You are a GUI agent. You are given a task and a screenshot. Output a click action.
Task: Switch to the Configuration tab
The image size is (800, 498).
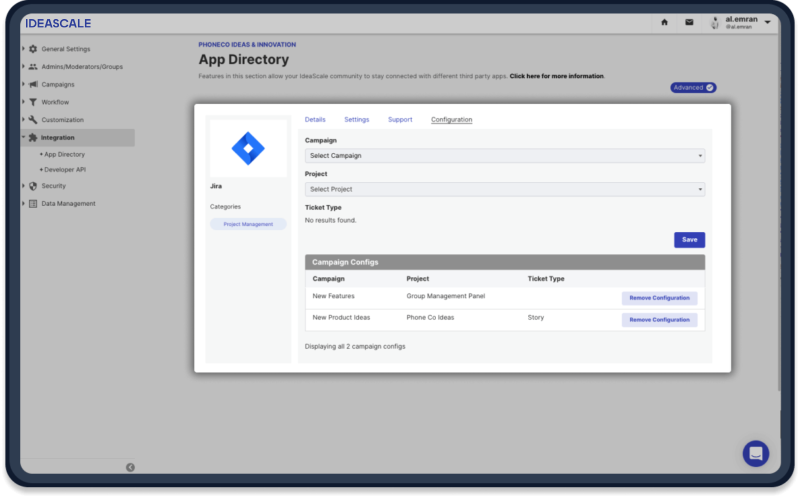[x=452, y=119]
